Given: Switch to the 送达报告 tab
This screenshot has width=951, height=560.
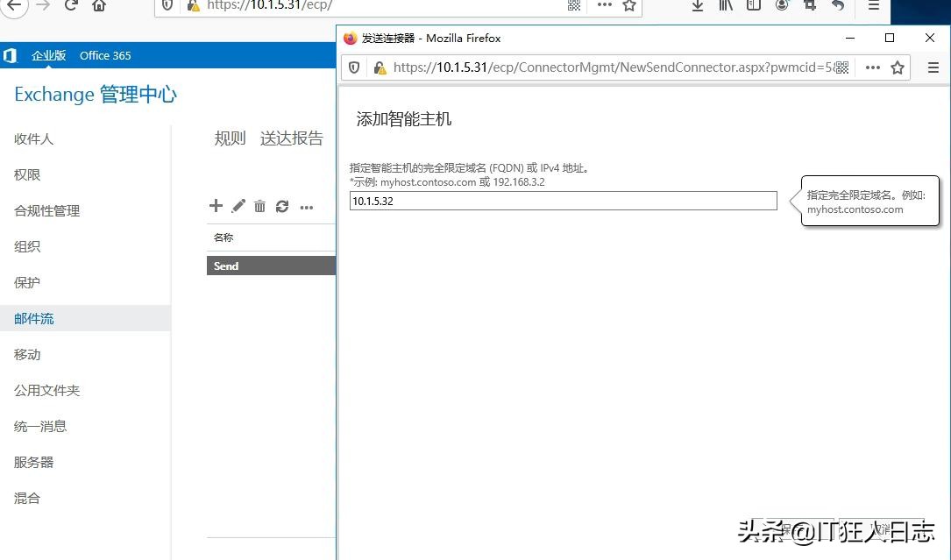Looking at the screenshot, I should [x=292, y=138].
